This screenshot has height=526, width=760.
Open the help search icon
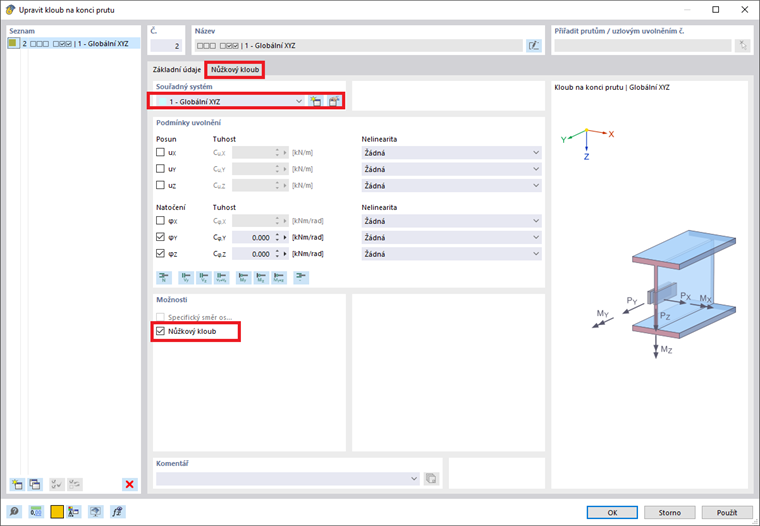15,511
